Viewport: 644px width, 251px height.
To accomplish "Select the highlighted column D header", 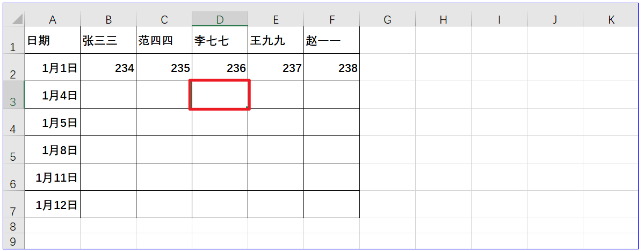I will click(220, 19).
